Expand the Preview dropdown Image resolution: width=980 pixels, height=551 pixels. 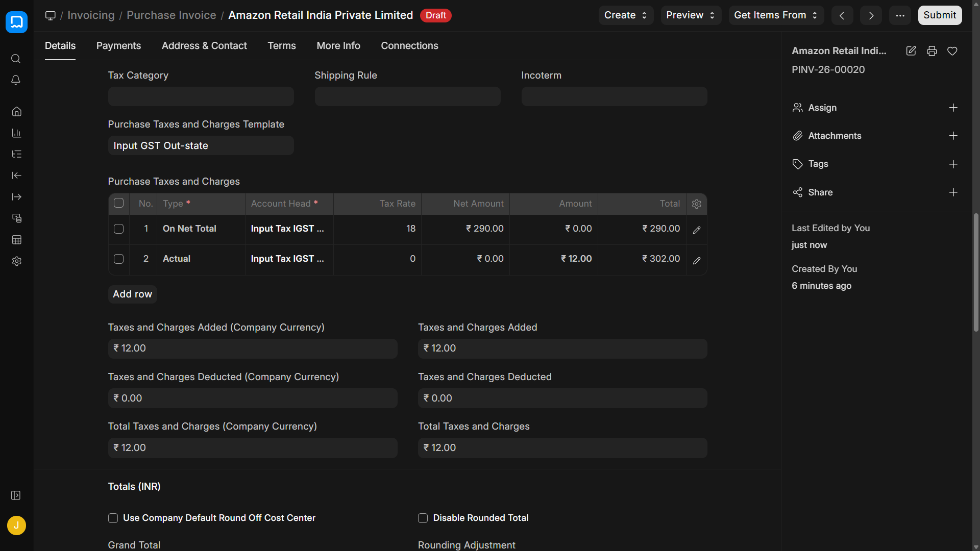click(691, 15)
